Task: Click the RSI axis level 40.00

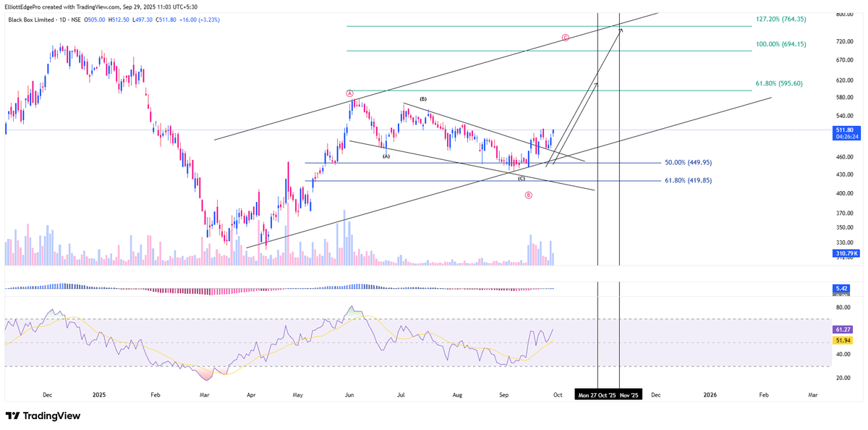Action: point(843,355)
